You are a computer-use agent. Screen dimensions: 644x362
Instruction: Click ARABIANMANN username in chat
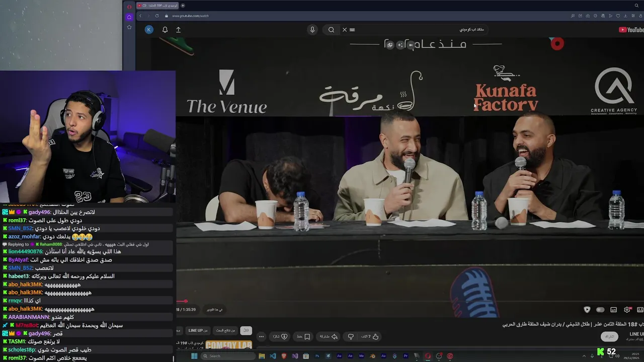click(x=29, y=317)
